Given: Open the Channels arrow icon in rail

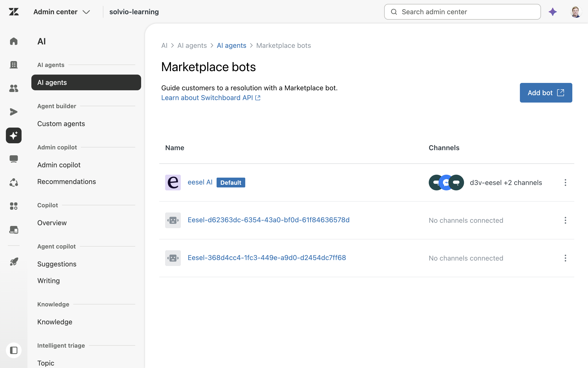Looking at the screenshot, I should (x=14, y=112).
